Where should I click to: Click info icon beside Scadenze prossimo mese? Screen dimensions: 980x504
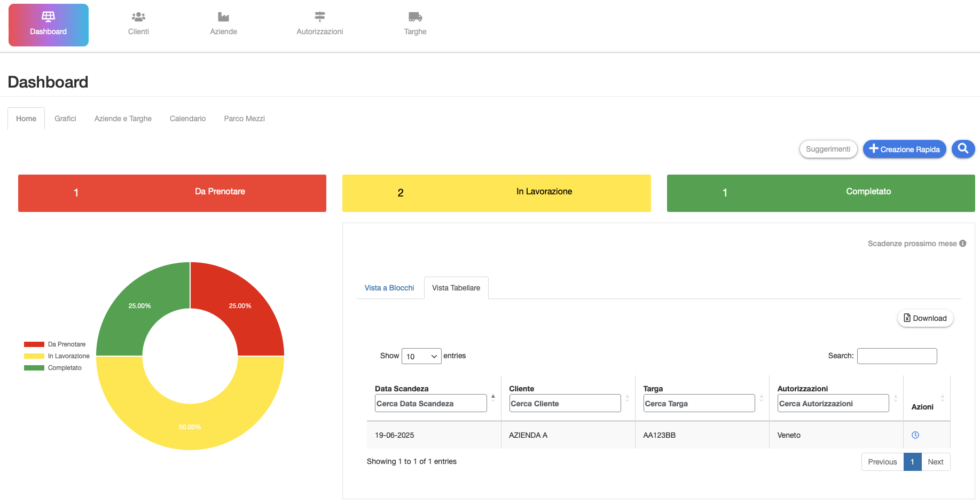[x=963, y=243]
